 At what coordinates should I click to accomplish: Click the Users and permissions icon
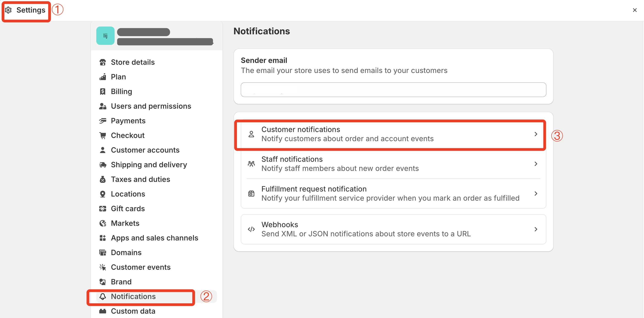[x=103, y=106]
